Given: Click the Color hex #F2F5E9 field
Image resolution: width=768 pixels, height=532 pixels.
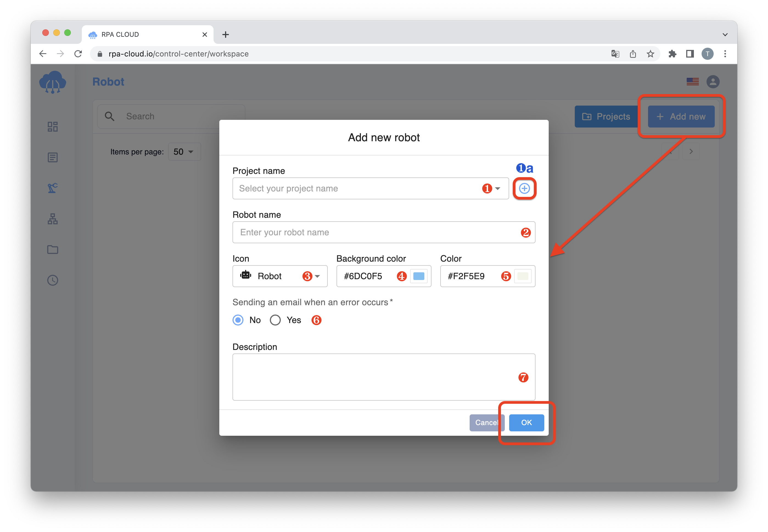Looking at the screenshot, I should pyautogui.click(x=487, y=276).
